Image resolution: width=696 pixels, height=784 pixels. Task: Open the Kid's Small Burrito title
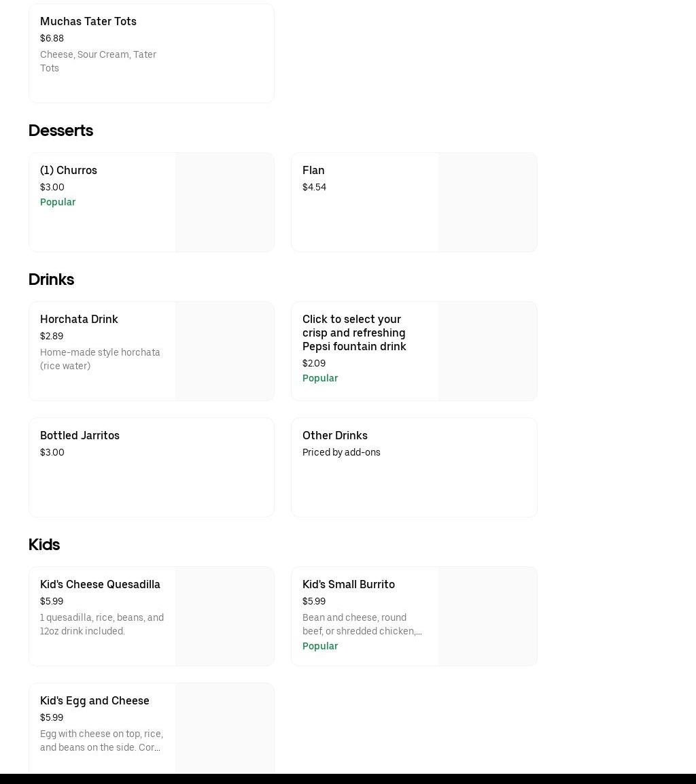348,584
